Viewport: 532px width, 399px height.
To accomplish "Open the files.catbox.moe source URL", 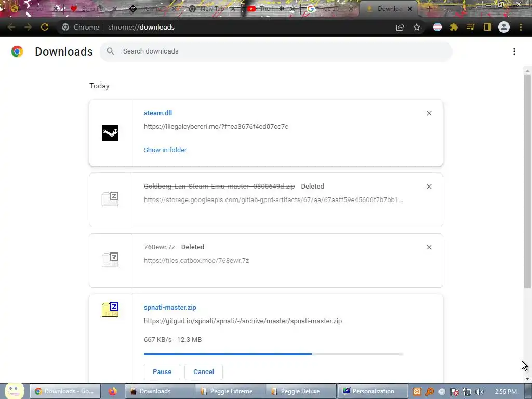I will click(x=196, y=261).
